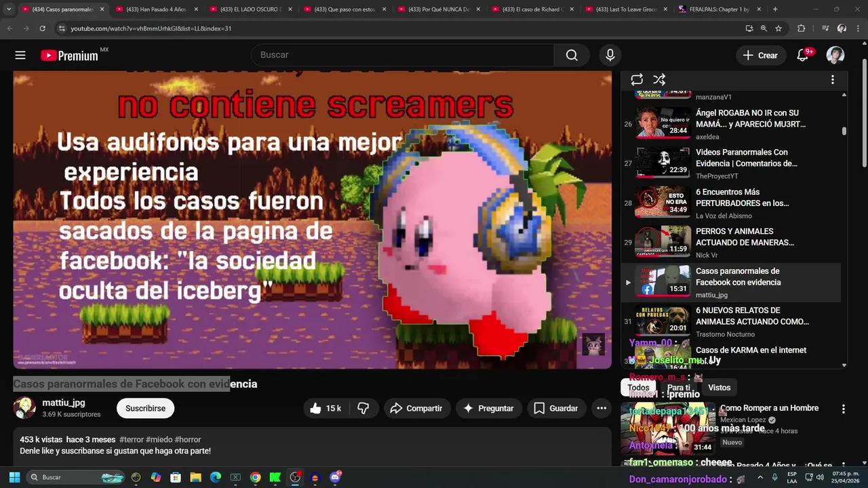The image size is (868, 488).
Task: Open the YouTube hamburger guide menu
Action: coord(20,56)
